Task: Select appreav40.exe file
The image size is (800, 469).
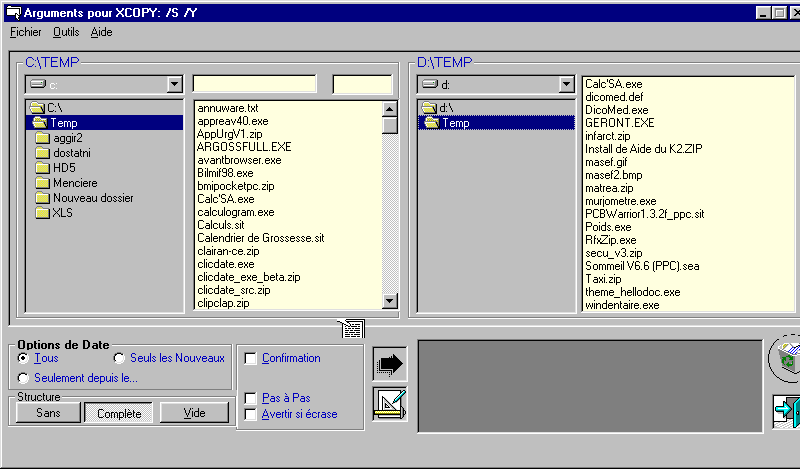Action: [233, 121]
